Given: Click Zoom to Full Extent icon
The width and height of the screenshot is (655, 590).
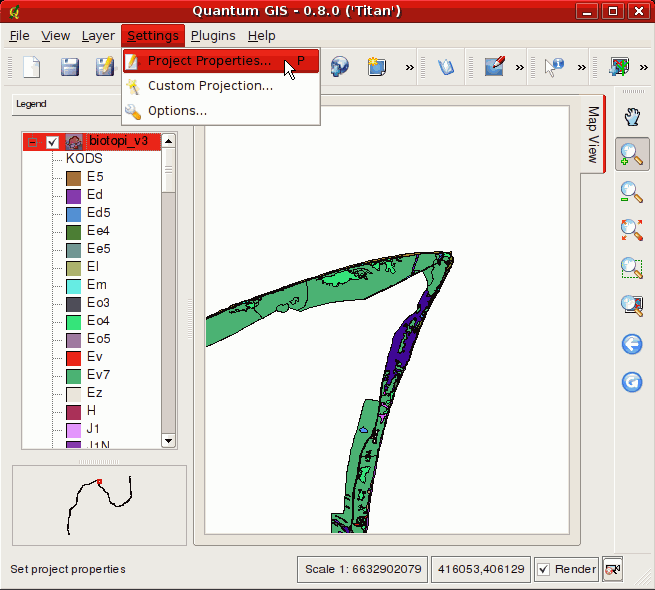Looking at the screenshot, I should click(632, 230).
